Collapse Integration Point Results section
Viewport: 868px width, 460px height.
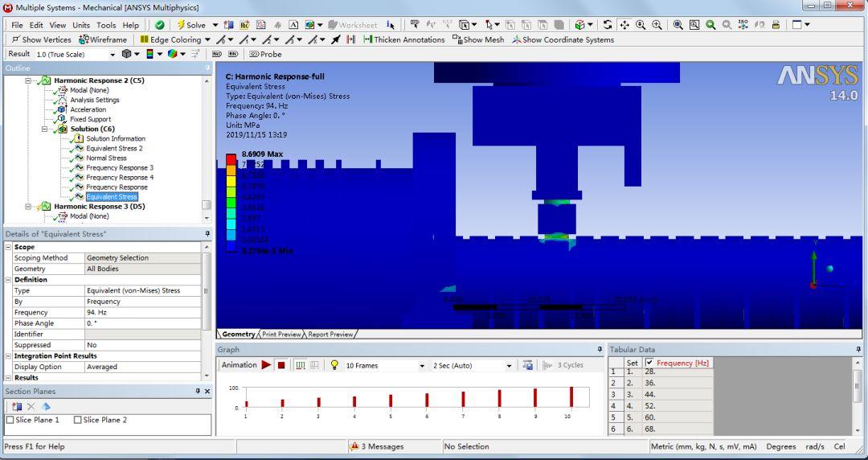(x=8, y=355)
